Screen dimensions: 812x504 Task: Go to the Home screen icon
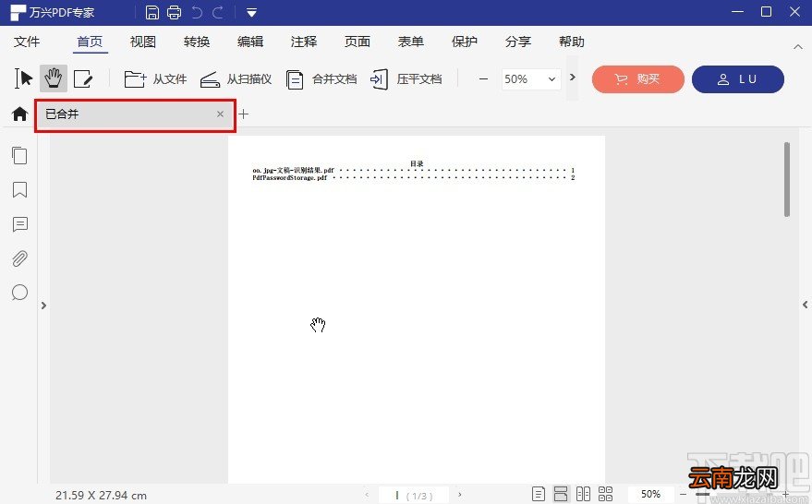coord(19,114)
